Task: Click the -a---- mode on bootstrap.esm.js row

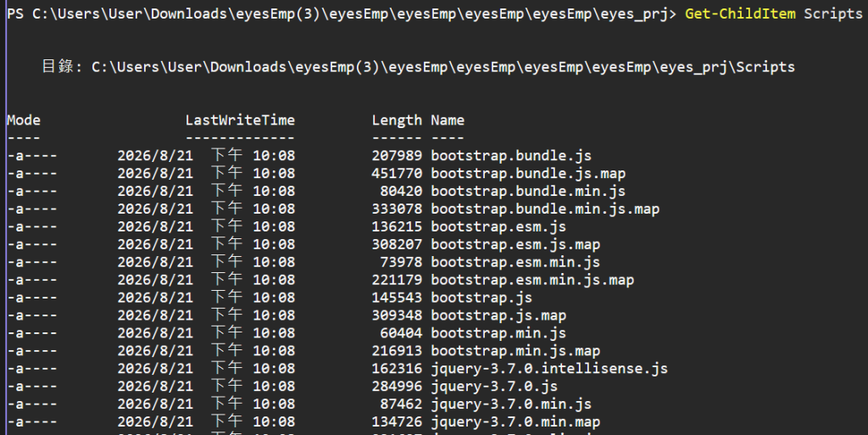Action: [x=32, y=227]
